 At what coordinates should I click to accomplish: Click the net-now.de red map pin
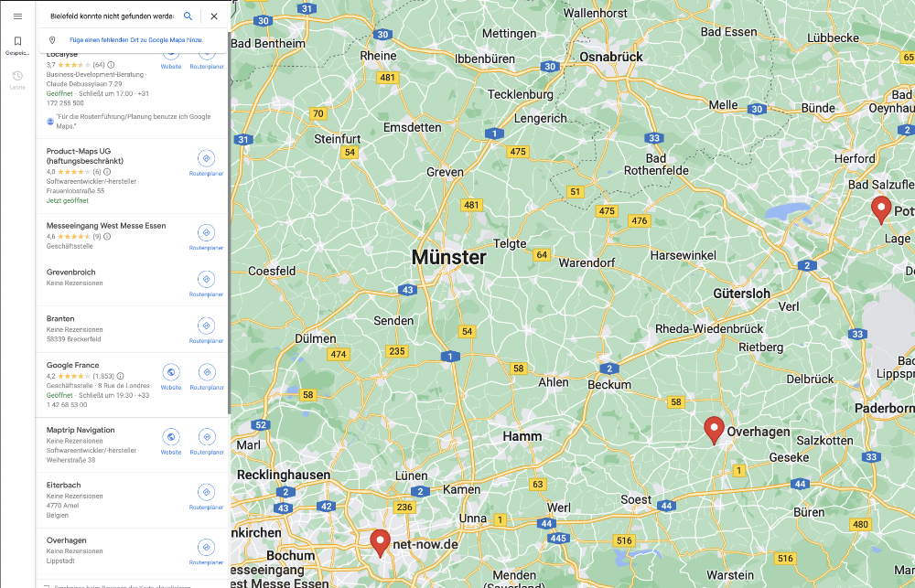[381, 543]
